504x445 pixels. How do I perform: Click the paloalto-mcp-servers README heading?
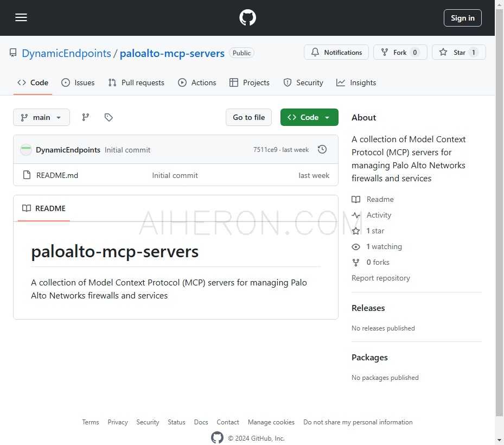coord(115,251)
